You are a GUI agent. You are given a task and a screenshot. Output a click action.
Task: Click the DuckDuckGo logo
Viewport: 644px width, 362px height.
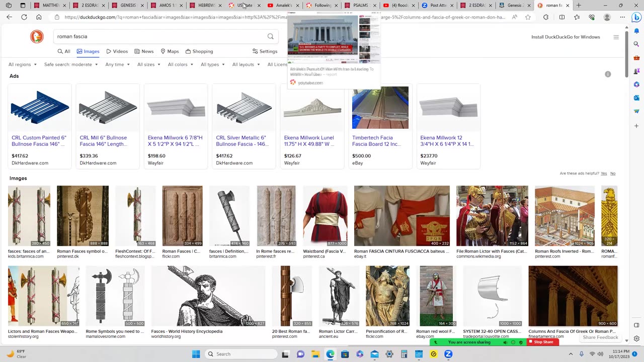click(37, 36)
